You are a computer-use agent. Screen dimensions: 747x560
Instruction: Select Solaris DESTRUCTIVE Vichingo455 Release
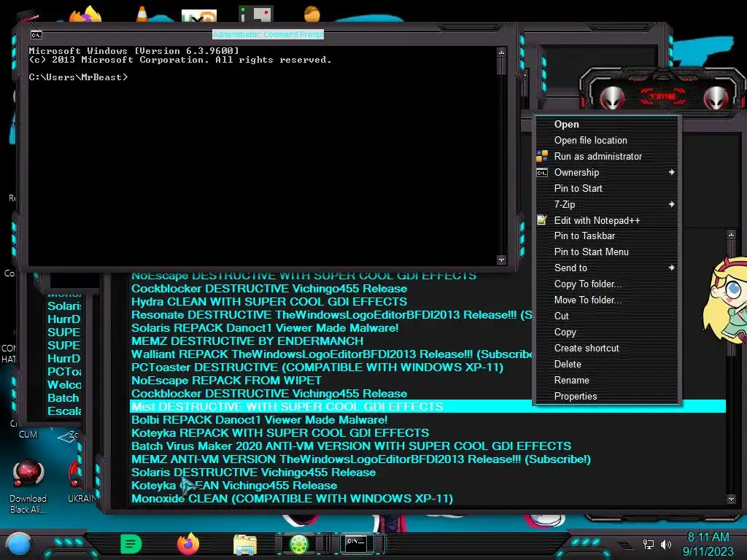pos(253,472)
